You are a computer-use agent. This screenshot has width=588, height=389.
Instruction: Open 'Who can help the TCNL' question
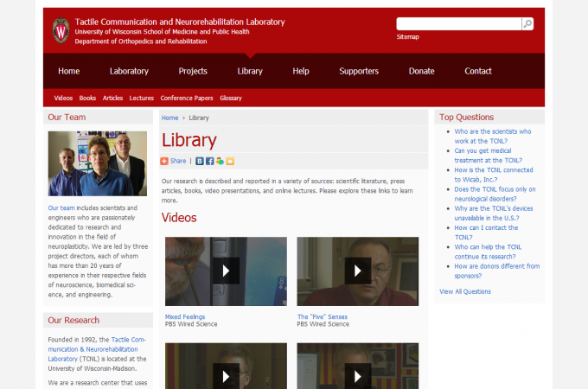488,252
